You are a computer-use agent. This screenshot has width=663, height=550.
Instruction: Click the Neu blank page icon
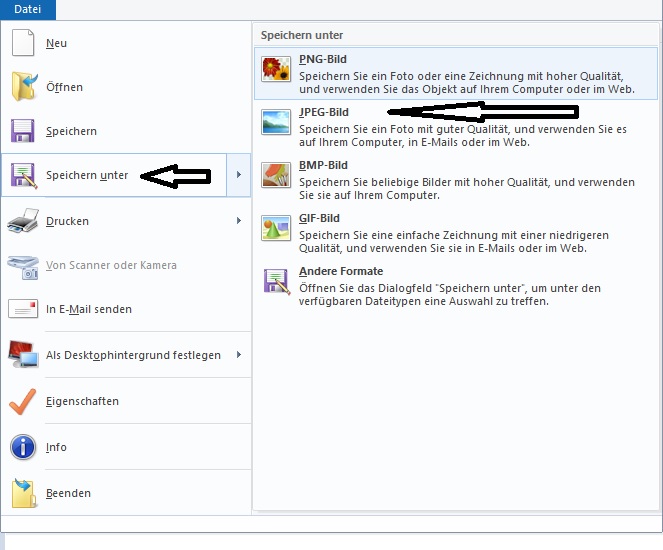tap(23, 44)
